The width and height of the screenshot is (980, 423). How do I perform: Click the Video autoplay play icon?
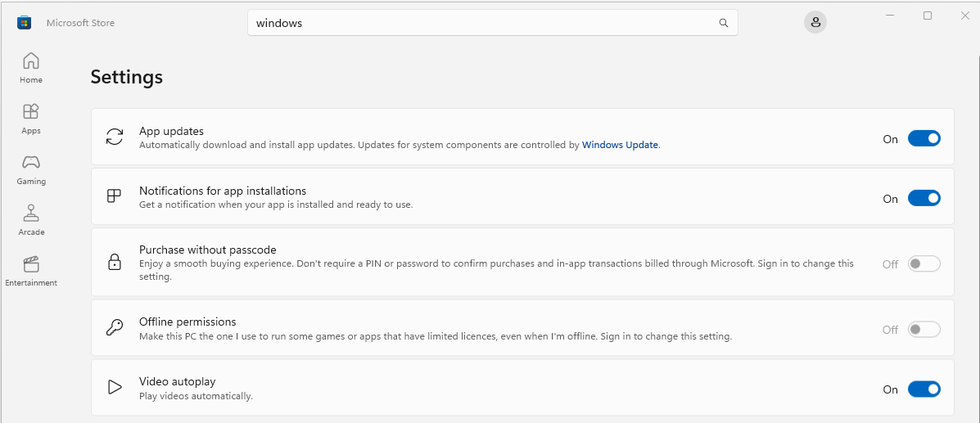point(115,387)
